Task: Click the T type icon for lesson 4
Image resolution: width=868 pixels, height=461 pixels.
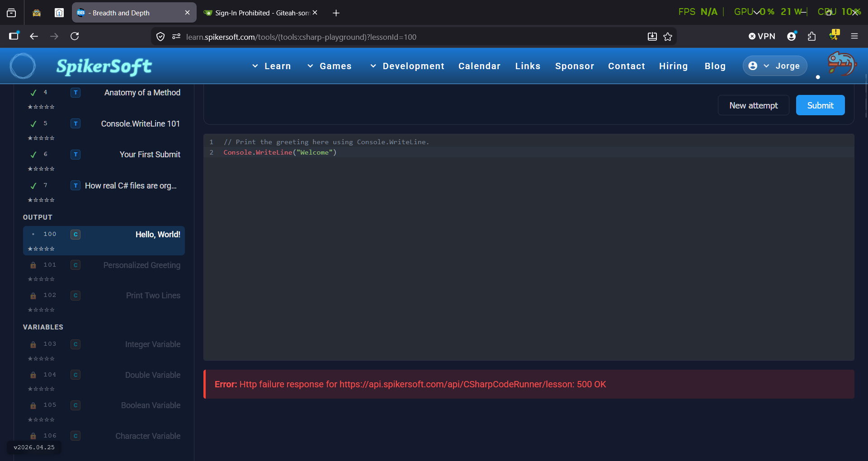Action: click(x=75, y=93)
